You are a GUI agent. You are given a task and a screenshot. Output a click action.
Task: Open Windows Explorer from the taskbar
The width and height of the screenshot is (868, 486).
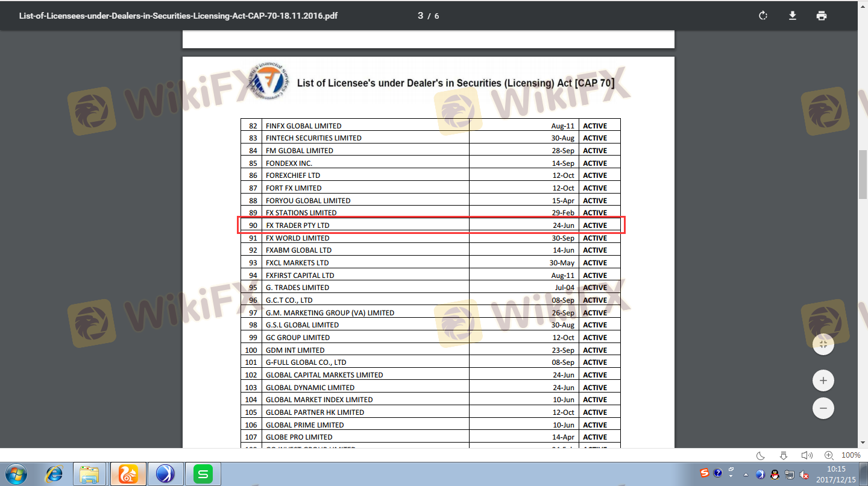[x=90, y=474]
